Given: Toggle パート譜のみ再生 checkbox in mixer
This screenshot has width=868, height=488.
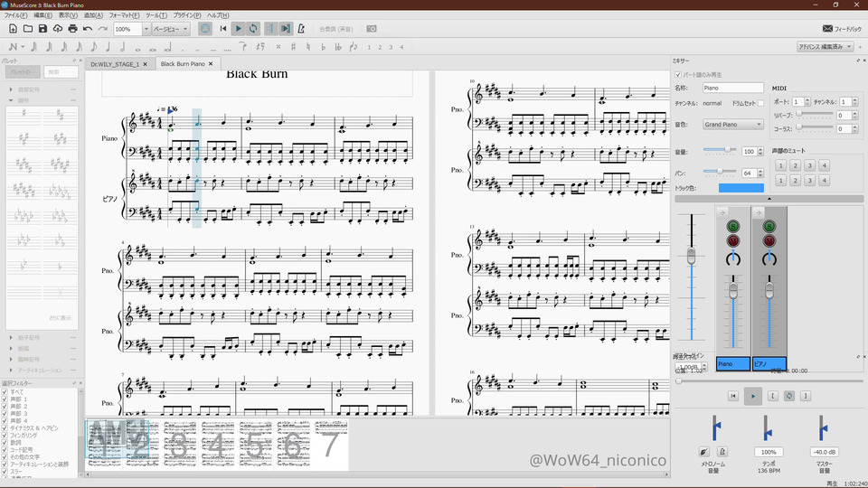Looking at the screenshot, I should click(678, 75).
